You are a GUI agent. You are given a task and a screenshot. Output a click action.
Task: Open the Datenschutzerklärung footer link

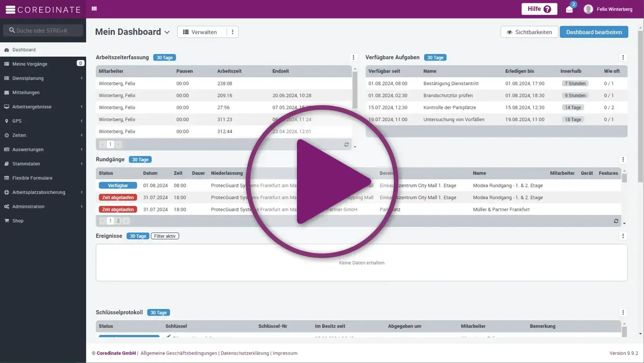[x=245, y=353]
